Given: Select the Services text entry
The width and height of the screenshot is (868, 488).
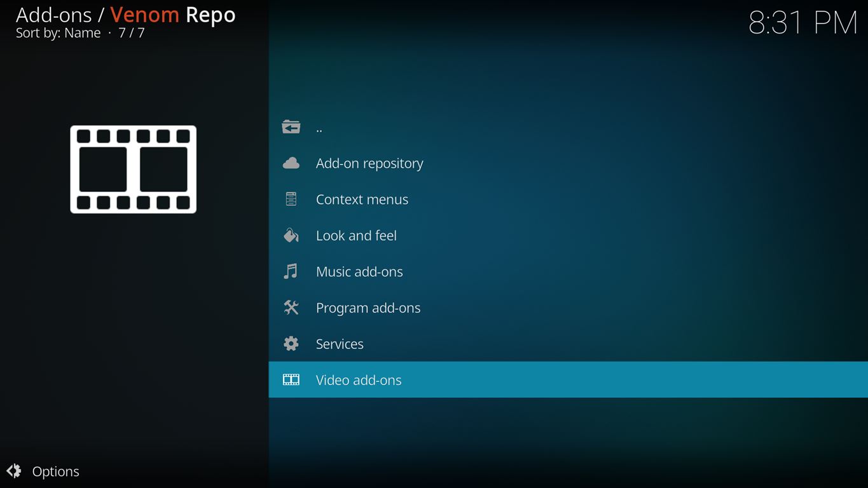Looking at the screenshot, I should pos(340,344).
